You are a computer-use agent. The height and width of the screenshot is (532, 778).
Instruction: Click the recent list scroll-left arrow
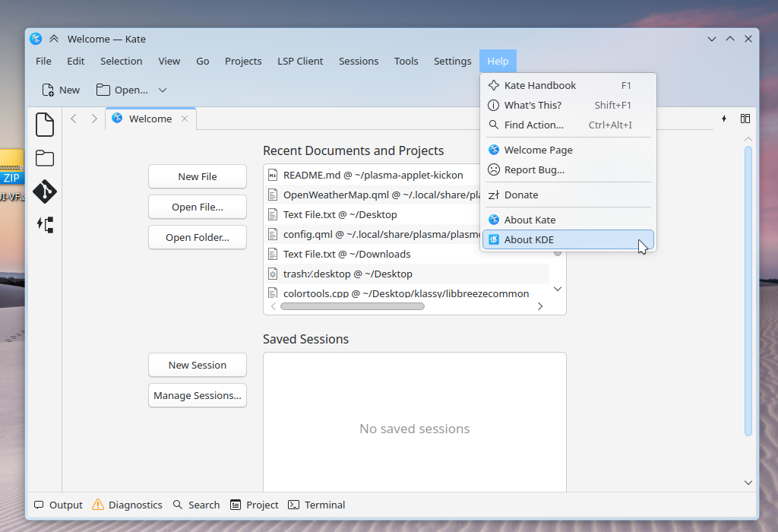click(274, 306)
